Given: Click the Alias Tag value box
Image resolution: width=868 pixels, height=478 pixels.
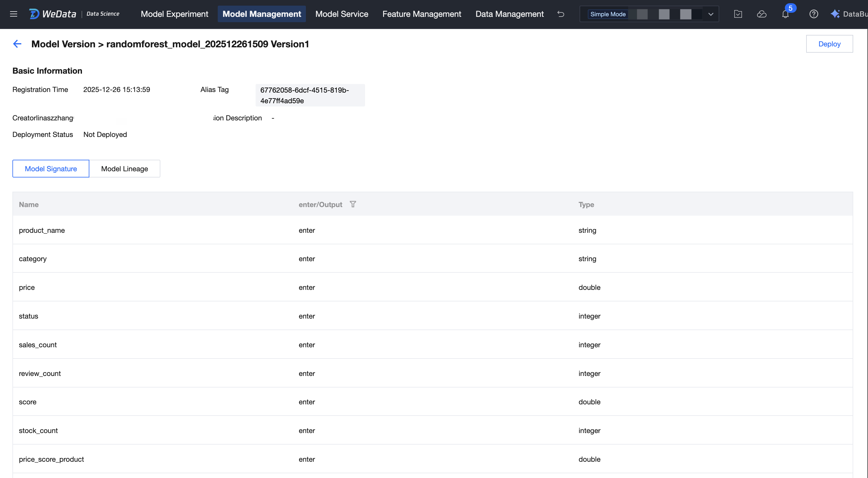Looking at the screenshot, I should tap(310, 95).
